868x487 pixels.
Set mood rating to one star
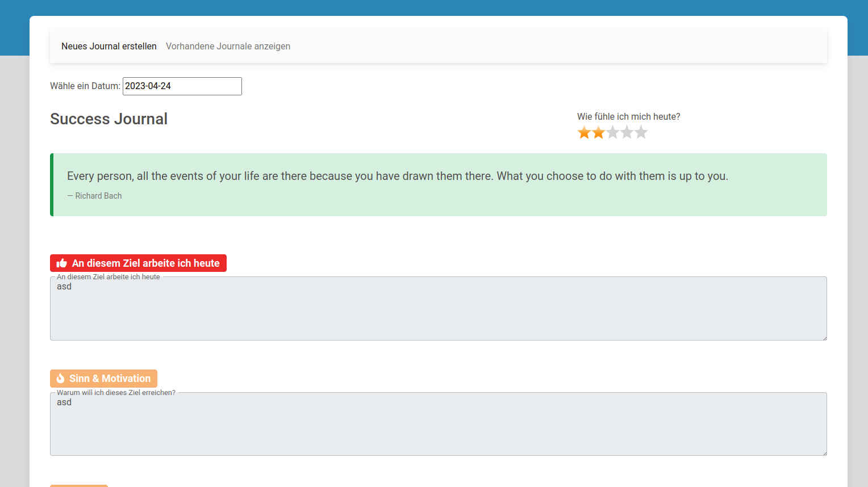[584, 133]
